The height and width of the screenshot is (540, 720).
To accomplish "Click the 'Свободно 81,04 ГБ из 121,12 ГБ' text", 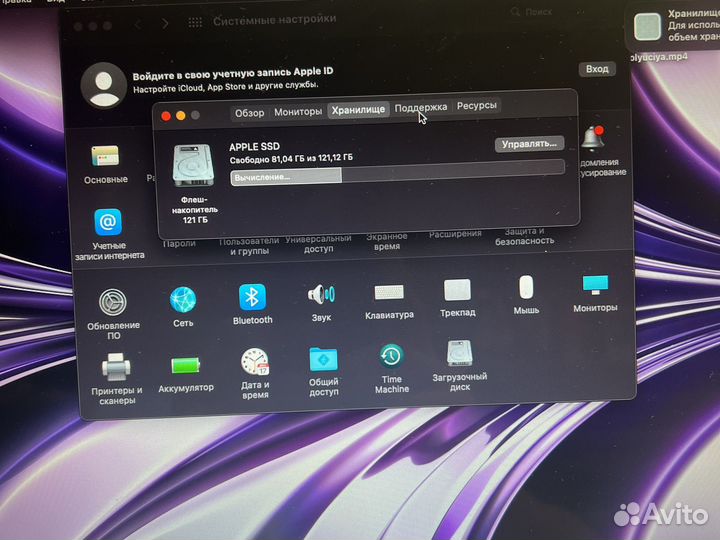I will pyautogui.click(x=291, y=159).
